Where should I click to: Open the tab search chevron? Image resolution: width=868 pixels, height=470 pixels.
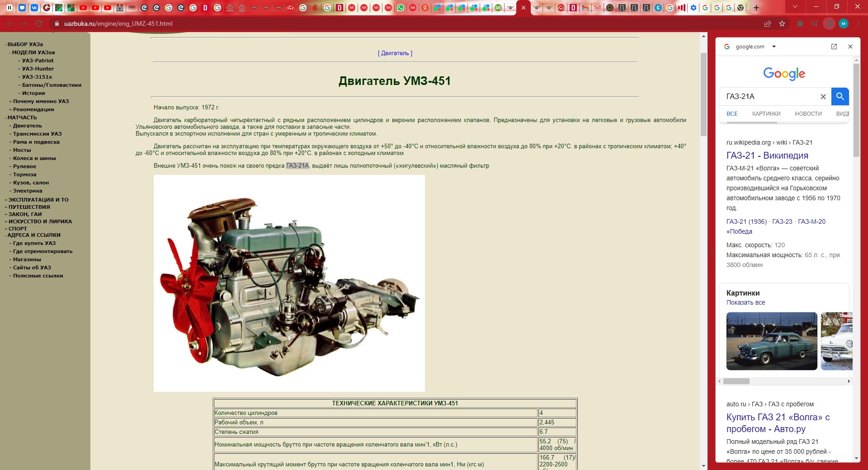(x=795, y=6)
